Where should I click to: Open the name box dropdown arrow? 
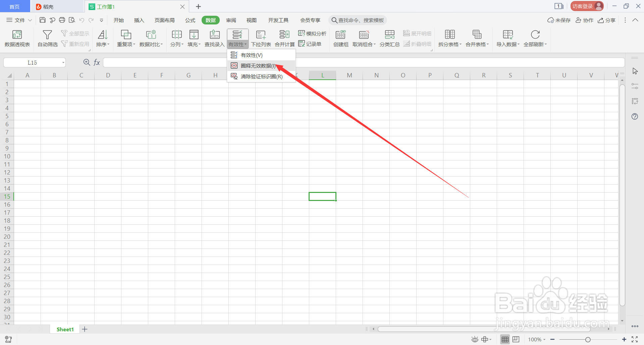coord(63,63)
